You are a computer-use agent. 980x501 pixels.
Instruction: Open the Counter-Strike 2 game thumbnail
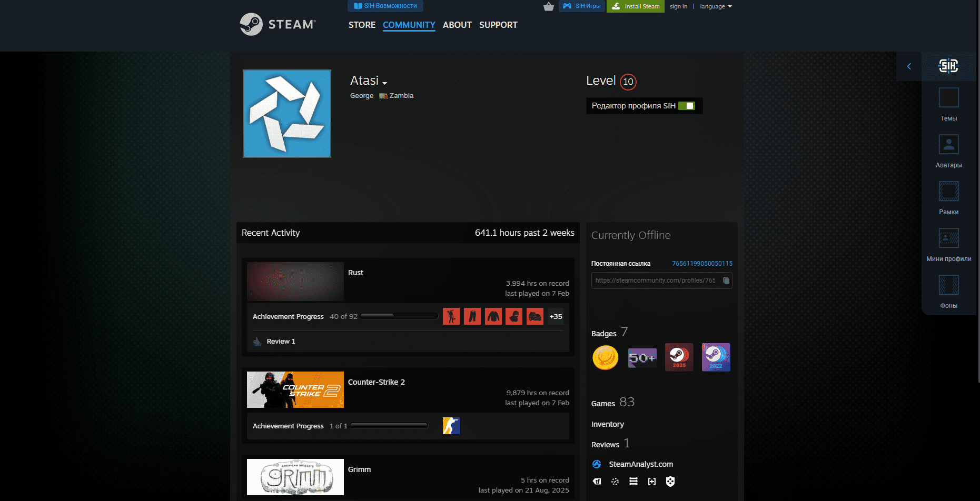click(295, 389)
